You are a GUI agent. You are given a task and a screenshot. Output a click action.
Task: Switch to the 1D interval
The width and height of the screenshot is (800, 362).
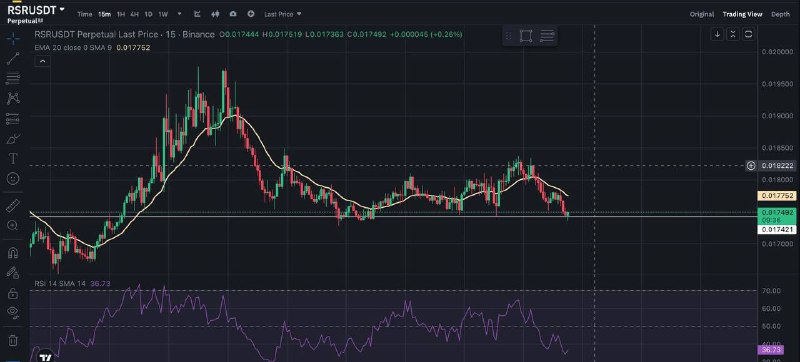(x=148, y=14)
